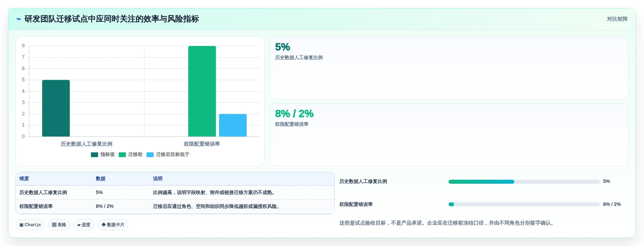Click the lightning icon beside the title
This screenshot has width=644, height=246.
(19, 19)
